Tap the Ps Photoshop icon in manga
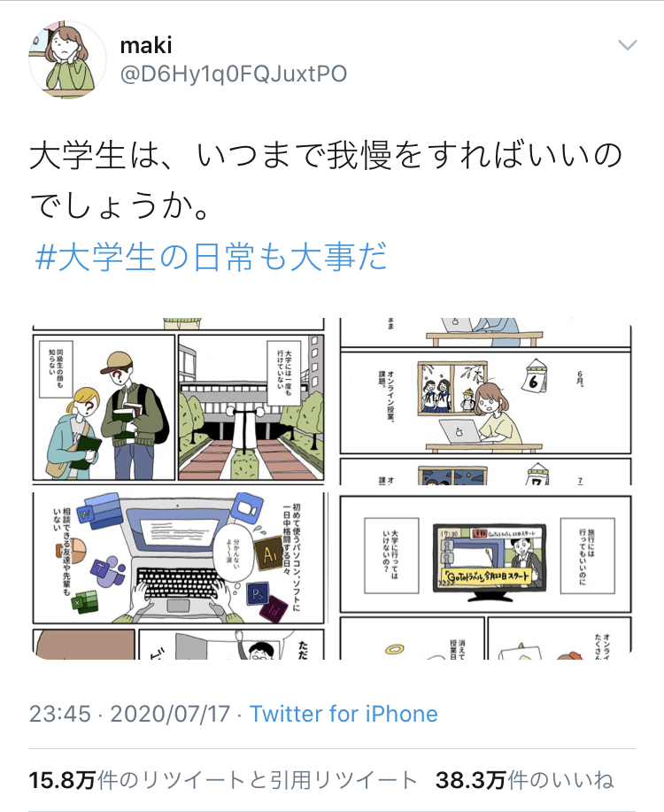Screen dimensions: 664x812 (x=258, y=593)
